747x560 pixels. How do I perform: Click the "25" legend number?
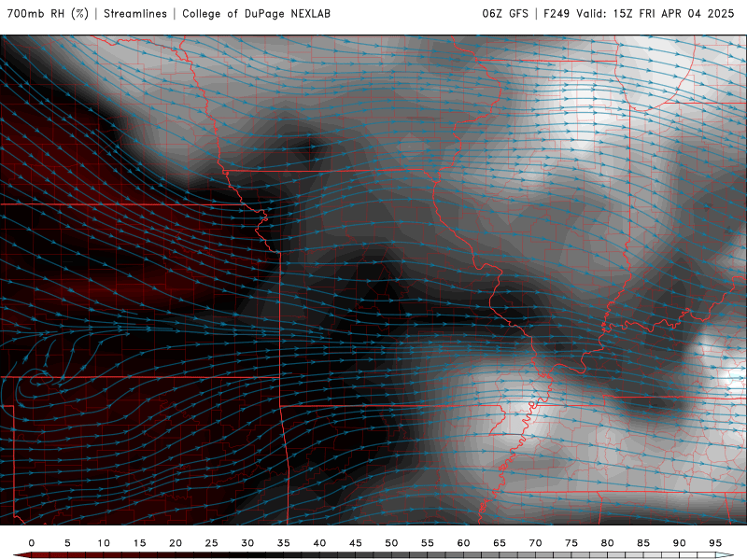tap(212, 543)
